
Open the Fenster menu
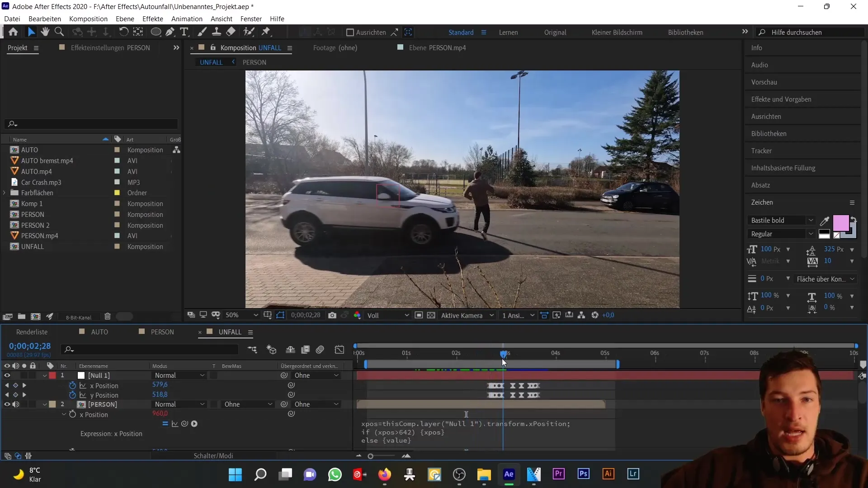point(250,19)
